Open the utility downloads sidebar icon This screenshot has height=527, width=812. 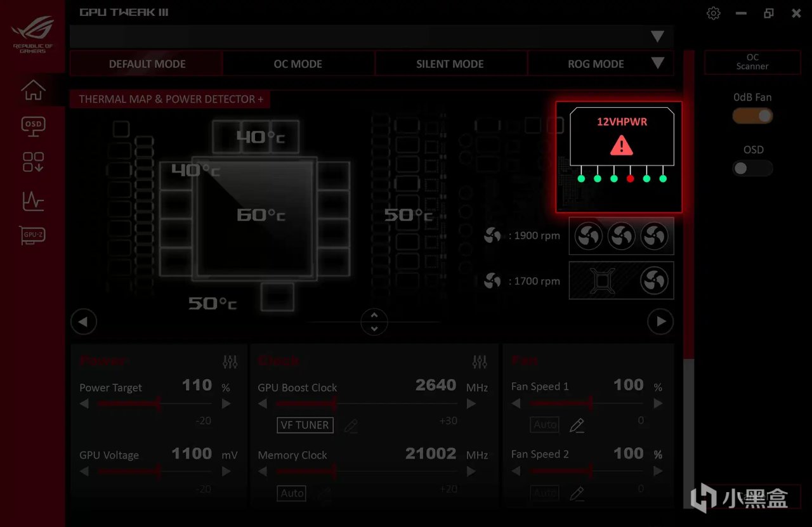point(33,162)
